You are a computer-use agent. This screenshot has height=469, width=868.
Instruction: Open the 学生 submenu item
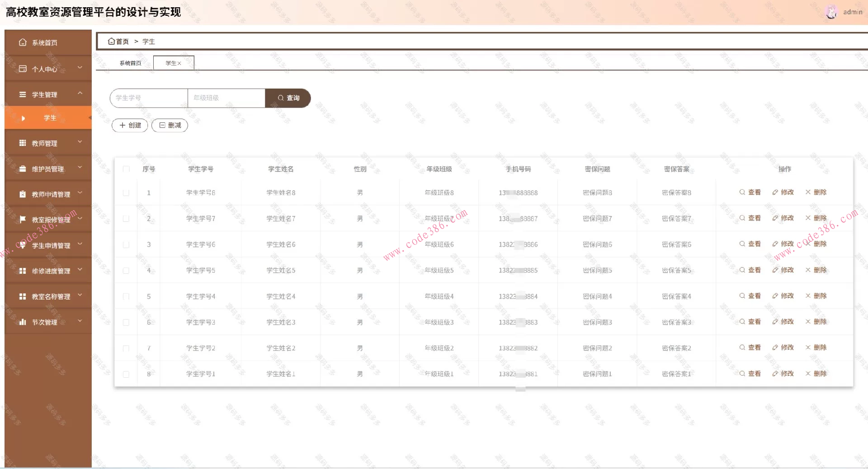pyautogui.click(x=48, y=118)
